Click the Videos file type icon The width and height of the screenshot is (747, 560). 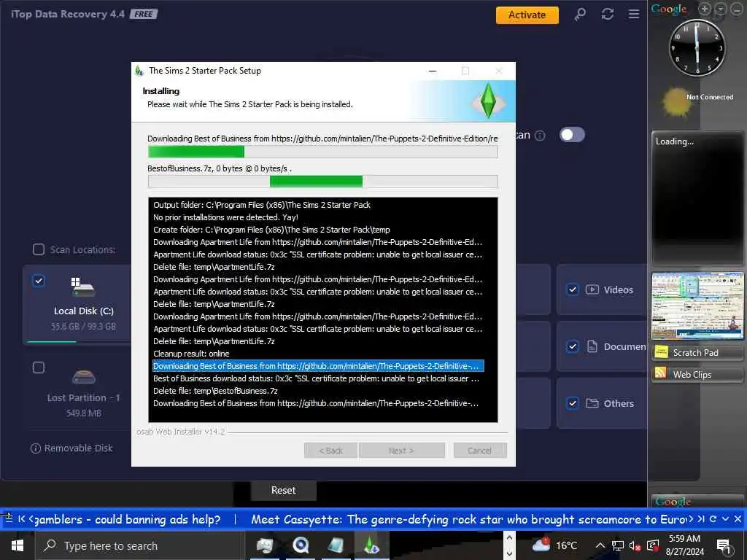click(592, 289)
